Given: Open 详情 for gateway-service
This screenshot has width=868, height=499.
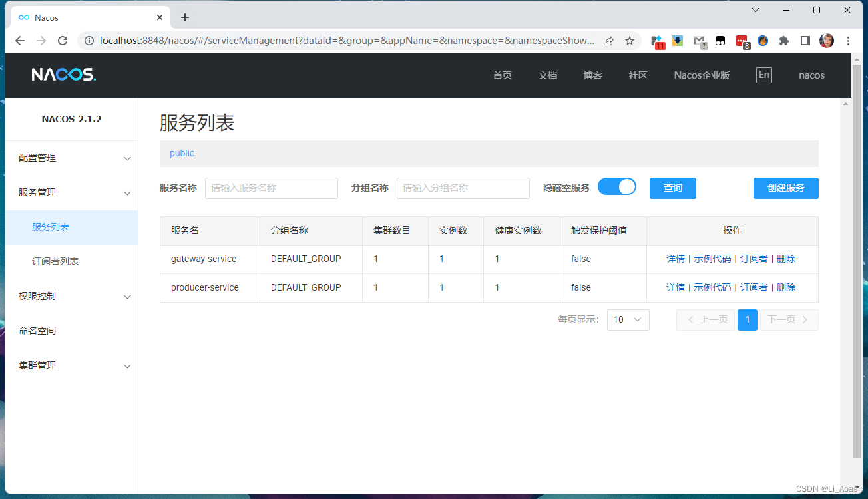Looking at the screenshot, I should click(676, 258).
